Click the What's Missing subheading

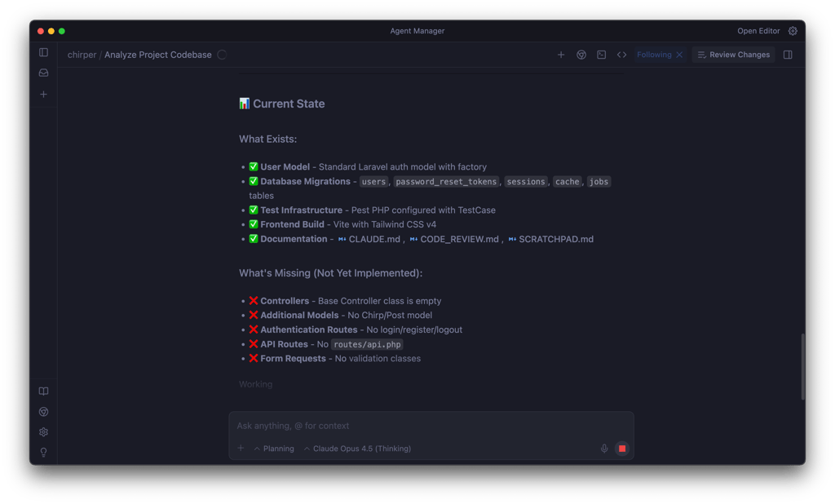coord(331,273)
